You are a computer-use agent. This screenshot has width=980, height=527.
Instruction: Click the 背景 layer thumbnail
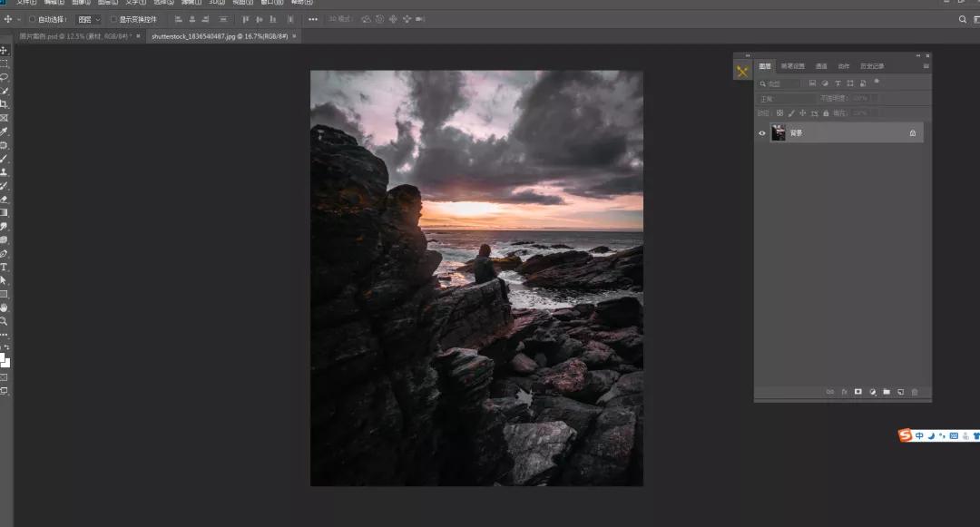(x=779, y=133)
